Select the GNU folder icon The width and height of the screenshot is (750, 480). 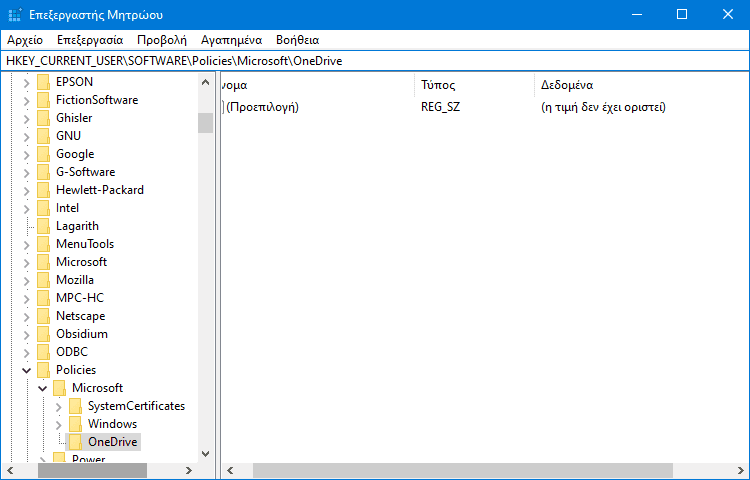pyautogui.click(x=44, y=136)
